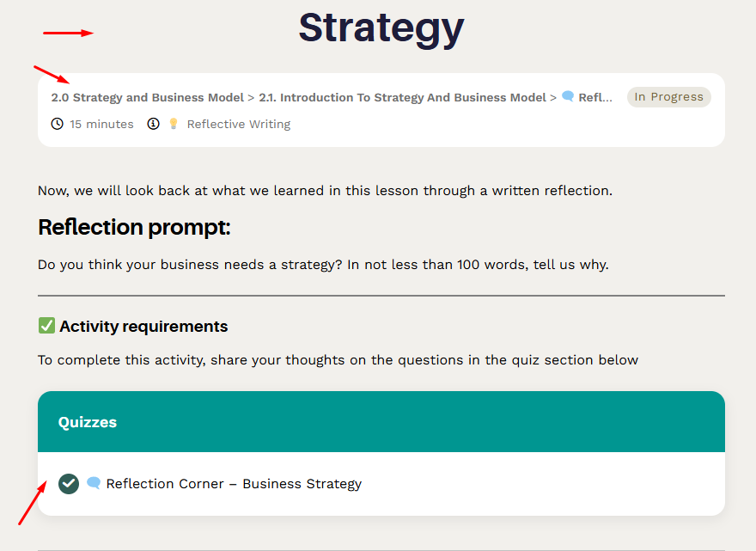Click the Activity requirements heading text
Screen dimensions: 756x551
click(143, 326)
